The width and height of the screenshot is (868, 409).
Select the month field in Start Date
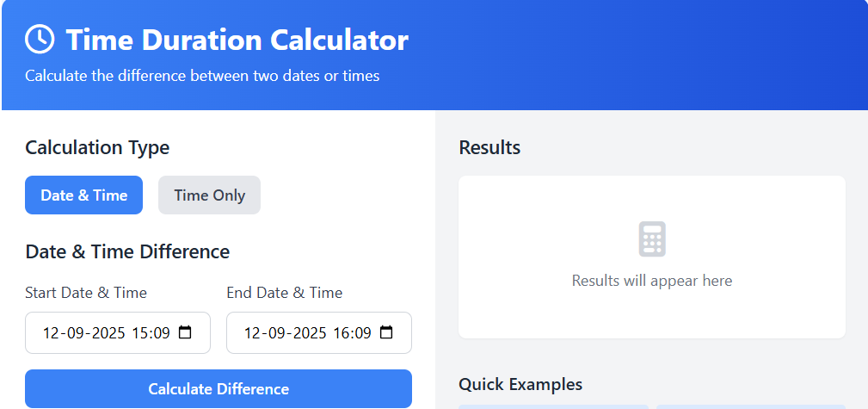click(74, 333)
